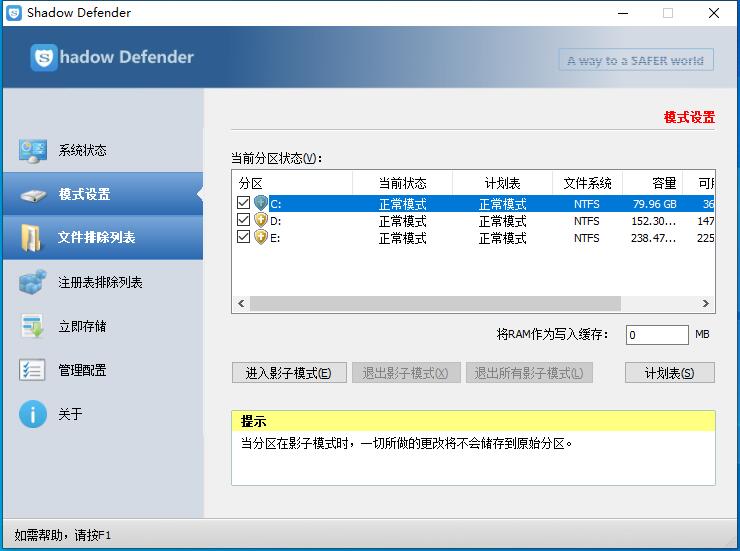Viewport: 740px width, 551px height.
Task: Click the System Status (系统状态) monitor icon
Action: [x=33, y=151]
